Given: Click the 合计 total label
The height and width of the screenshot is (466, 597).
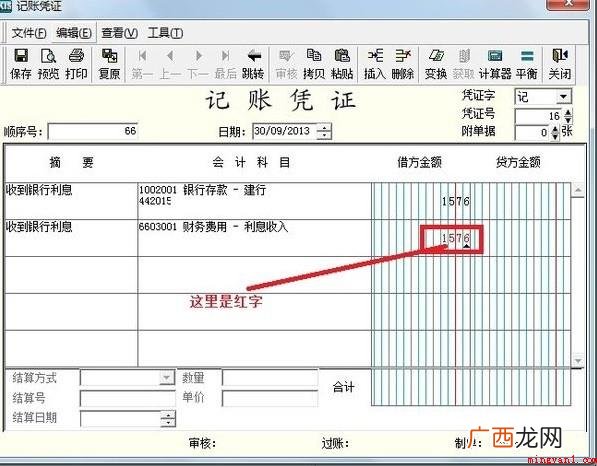Looking at the screenshot, I should (x=343, y=387).
